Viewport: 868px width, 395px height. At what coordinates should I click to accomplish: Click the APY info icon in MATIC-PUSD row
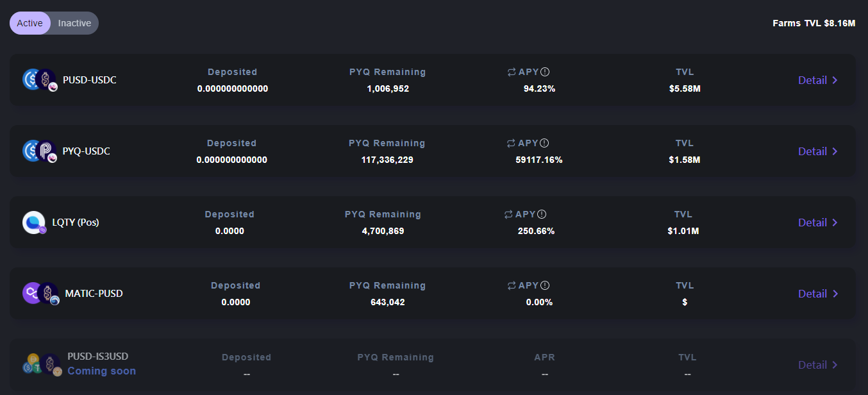(545, 285)
